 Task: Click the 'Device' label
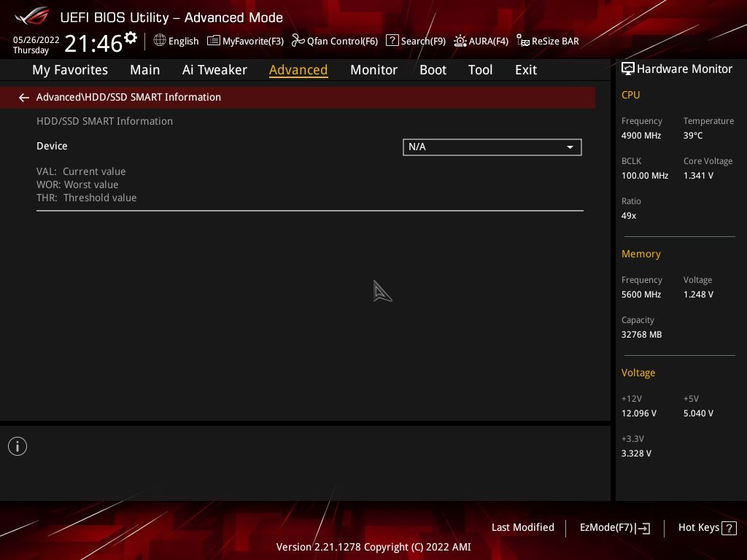(52, 146)
